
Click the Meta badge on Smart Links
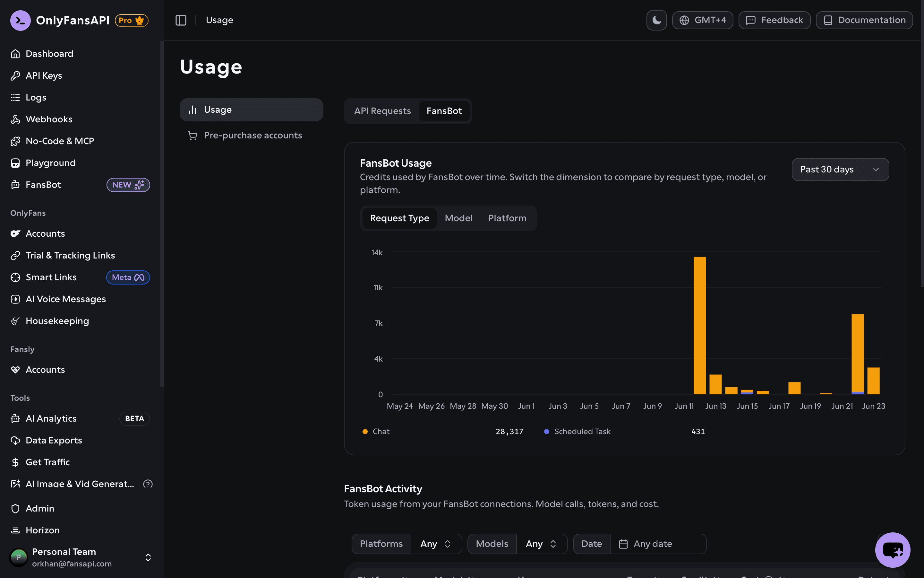[x=128, y=277]
